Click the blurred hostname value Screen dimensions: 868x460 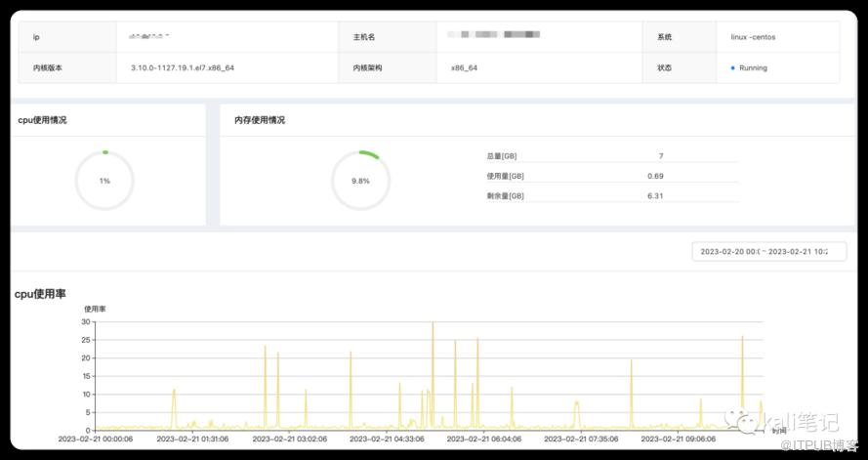pyautogui.click(x=493, y=35)
